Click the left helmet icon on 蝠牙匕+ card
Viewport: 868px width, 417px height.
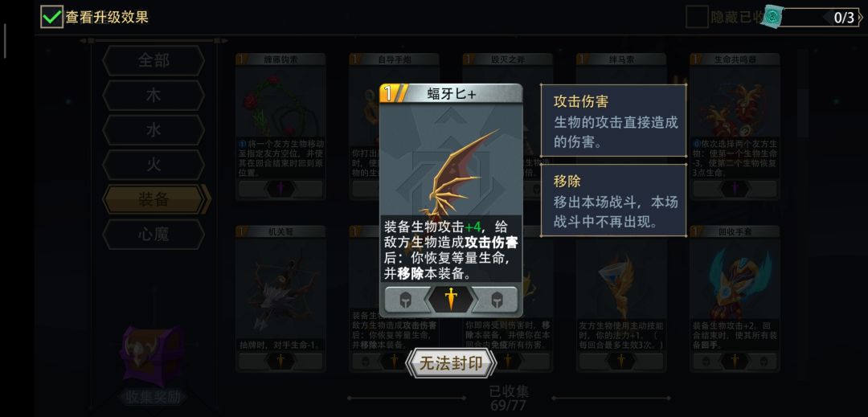406,300
